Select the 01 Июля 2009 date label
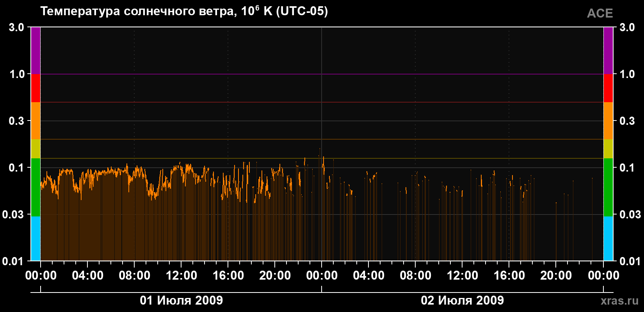The height and width of the screenshot is (312, 644). coord(181,300)
